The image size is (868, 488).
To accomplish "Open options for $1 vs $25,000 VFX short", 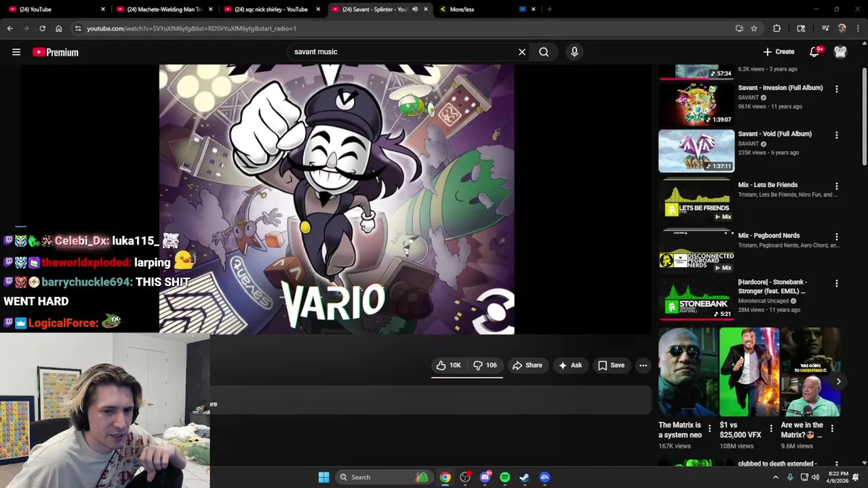I will 770,428.
